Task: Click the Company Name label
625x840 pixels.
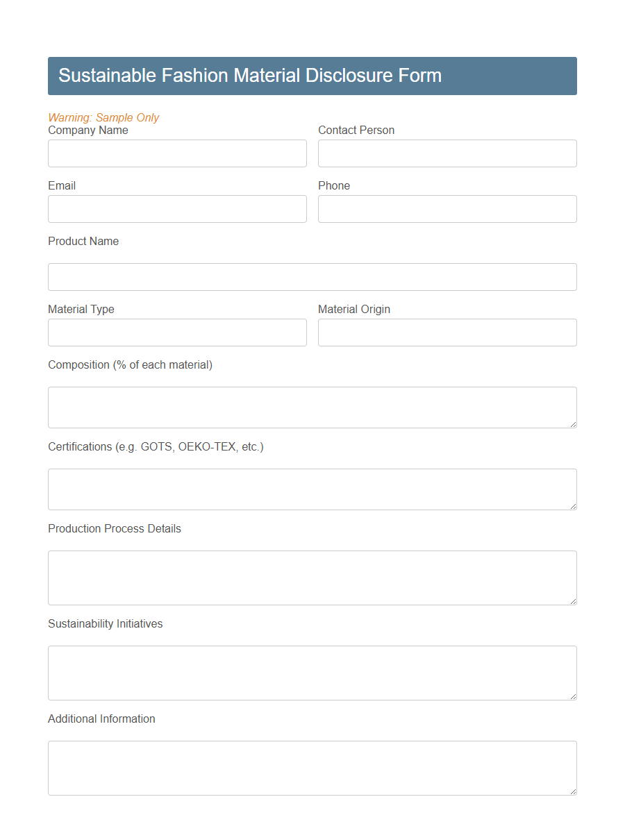Action: [x=88, y=130]
